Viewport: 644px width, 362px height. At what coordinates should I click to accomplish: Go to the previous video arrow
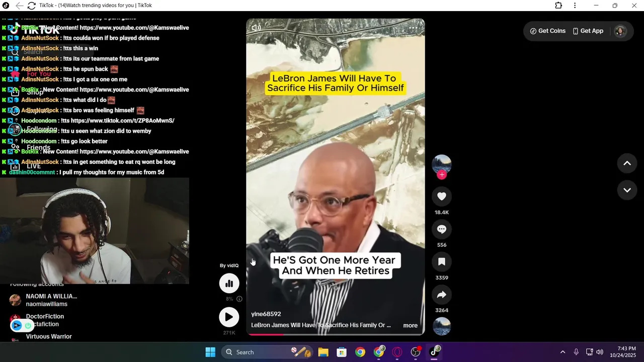point(627,163)
